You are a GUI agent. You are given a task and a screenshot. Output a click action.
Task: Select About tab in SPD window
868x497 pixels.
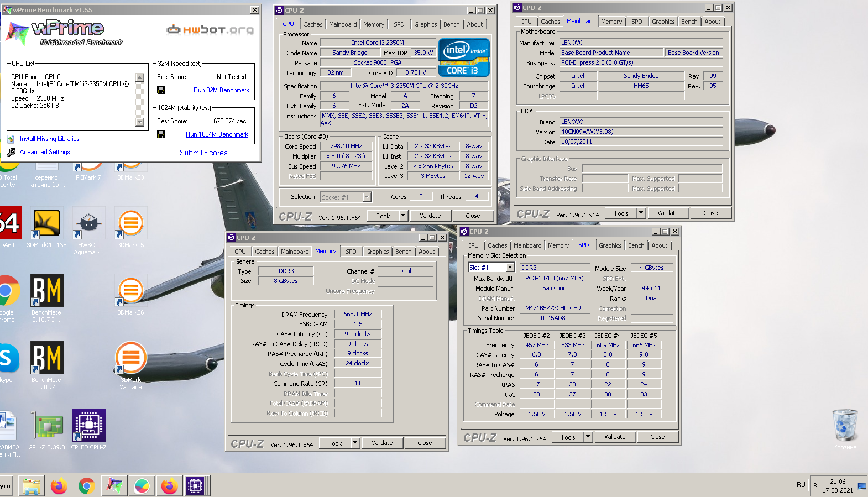click(x=659, y=245)
